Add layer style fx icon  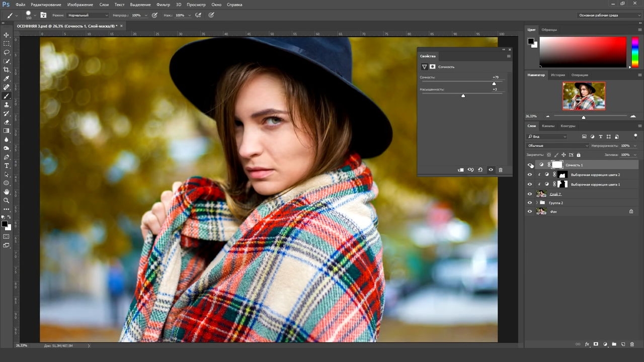[587, 344]
